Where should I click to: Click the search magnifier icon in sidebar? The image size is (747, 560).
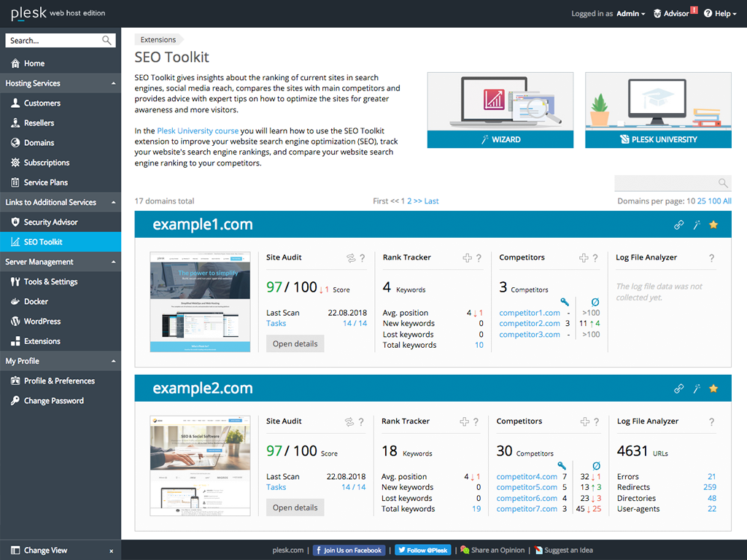coord(107,41)
